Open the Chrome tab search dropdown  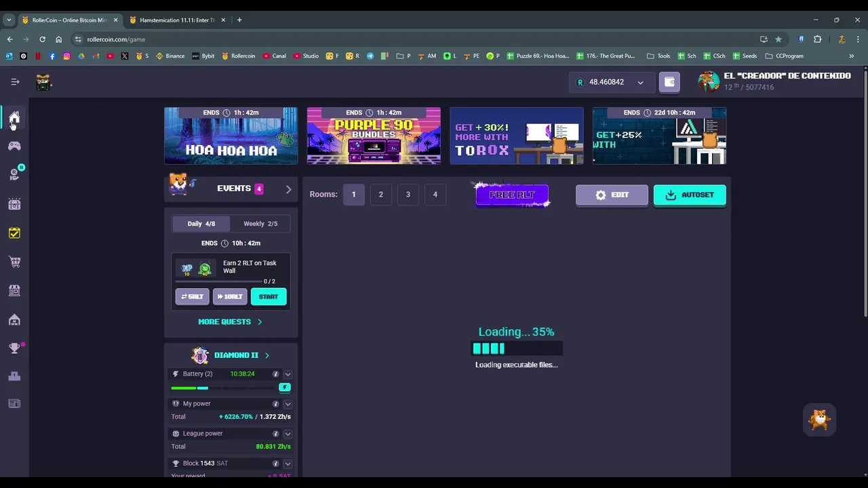click(x=9, y=20)
